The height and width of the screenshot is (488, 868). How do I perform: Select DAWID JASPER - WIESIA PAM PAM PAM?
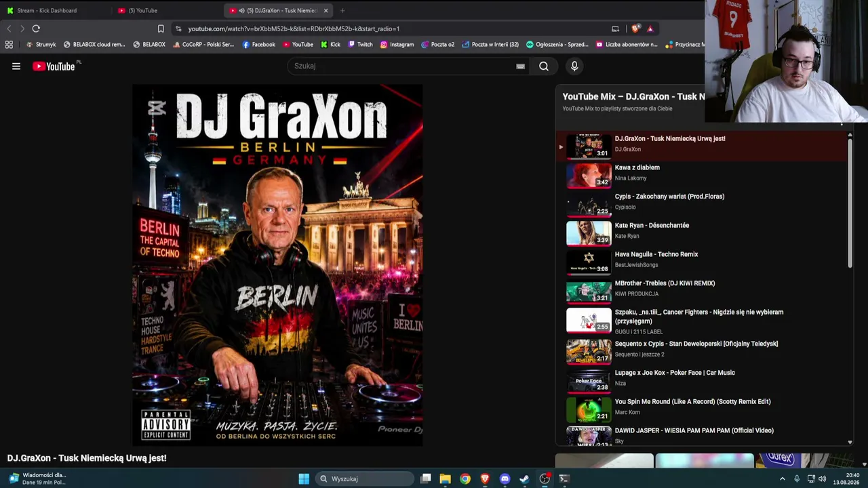tap(701, 435)
